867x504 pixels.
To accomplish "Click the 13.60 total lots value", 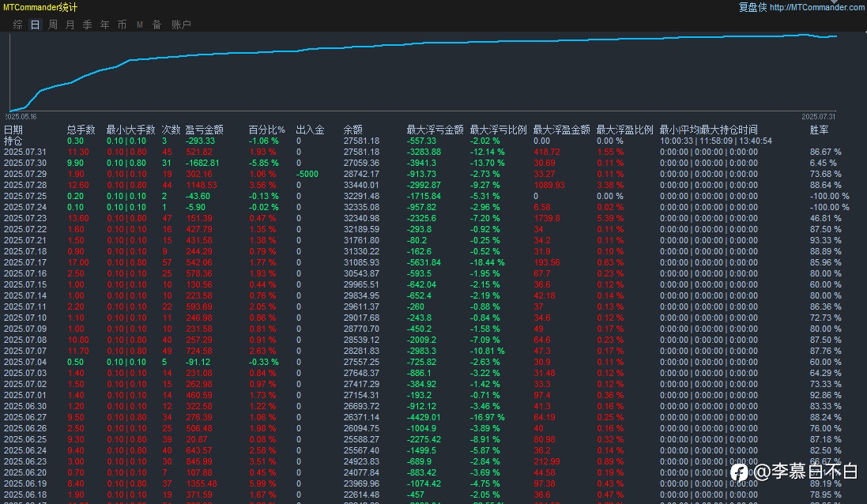I will (x=78, y=218).
